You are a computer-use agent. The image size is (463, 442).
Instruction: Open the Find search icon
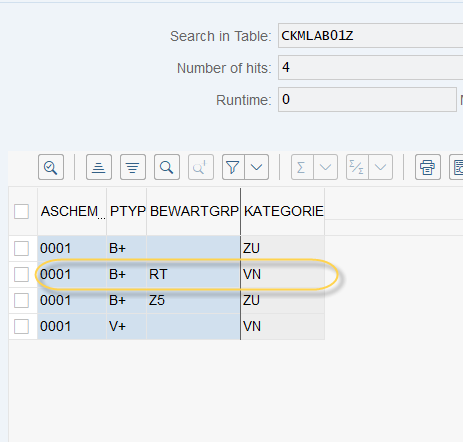(x=167, y=167)
